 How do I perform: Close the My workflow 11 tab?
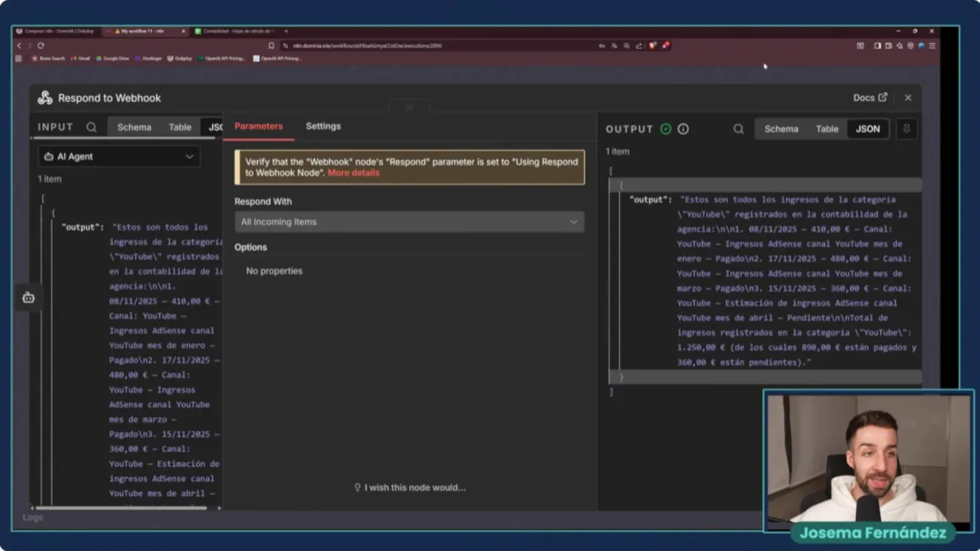pos(183,31)
